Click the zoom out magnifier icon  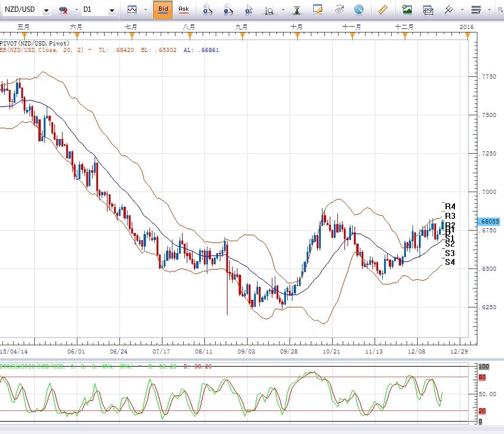coord(228,9)
